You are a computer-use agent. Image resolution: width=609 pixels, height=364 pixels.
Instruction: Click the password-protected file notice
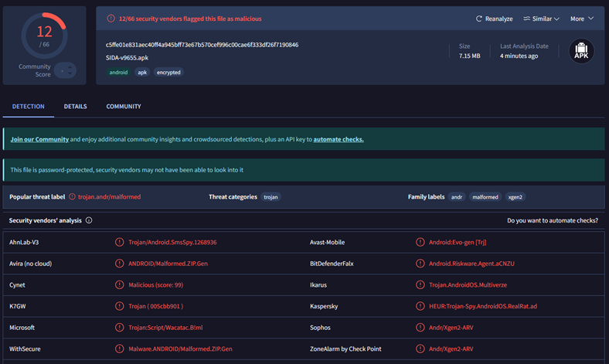click(304, 170)
